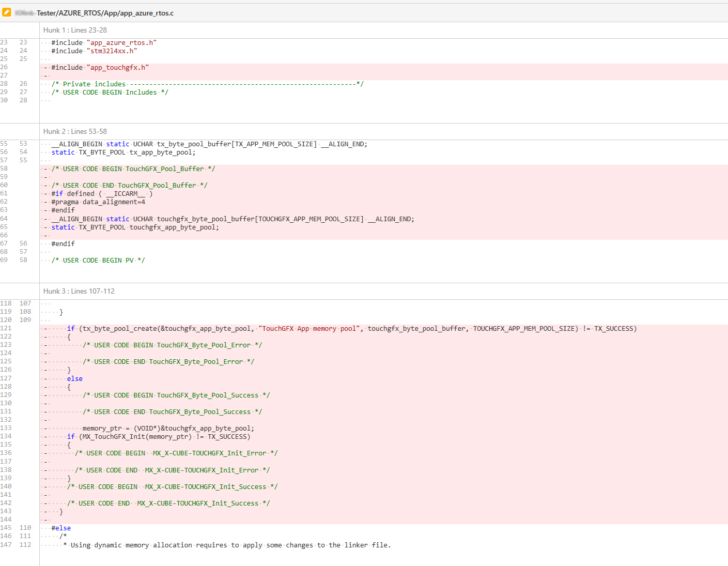Click the Private includes comment line
This screenshot has width=728, height=566.
[207, 84]
